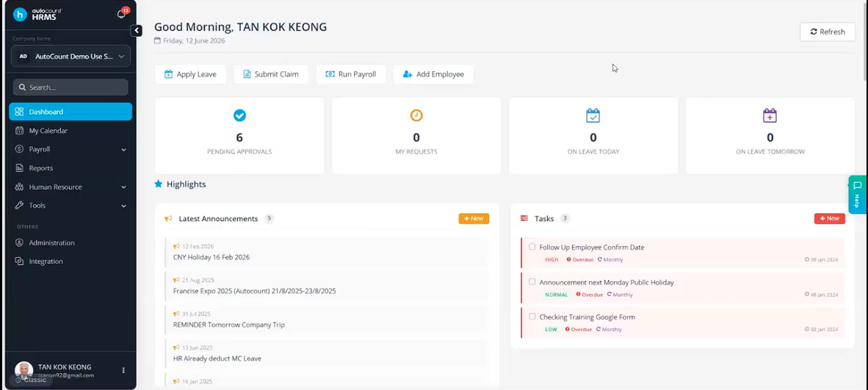Viewport: 868px width, 390px height.
Task: Click the Tasks list icon
Action: [x=524, y=219]
